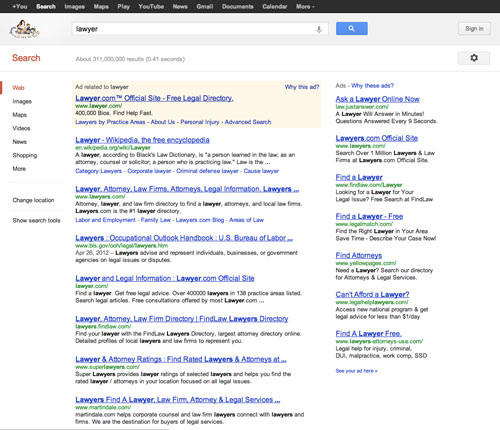Open +You in the top bar

click(x=20, y=6)
